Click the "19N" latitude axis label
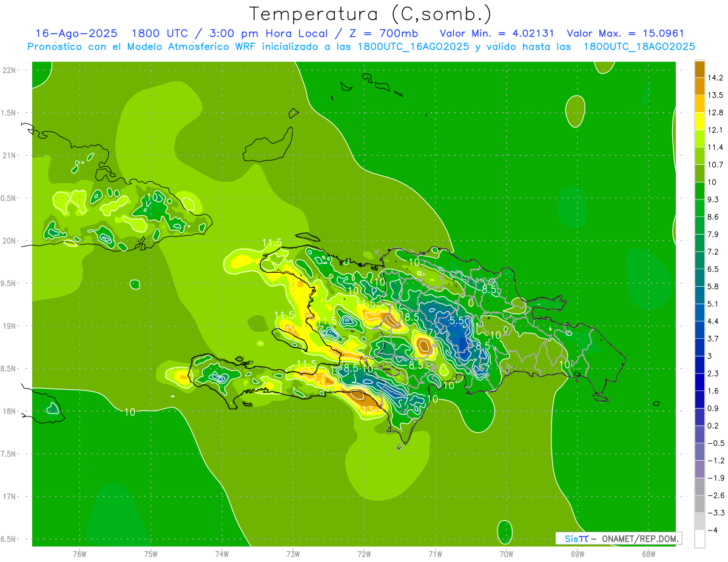The width and height of the screenshot is (728, 562). point(10,326)
